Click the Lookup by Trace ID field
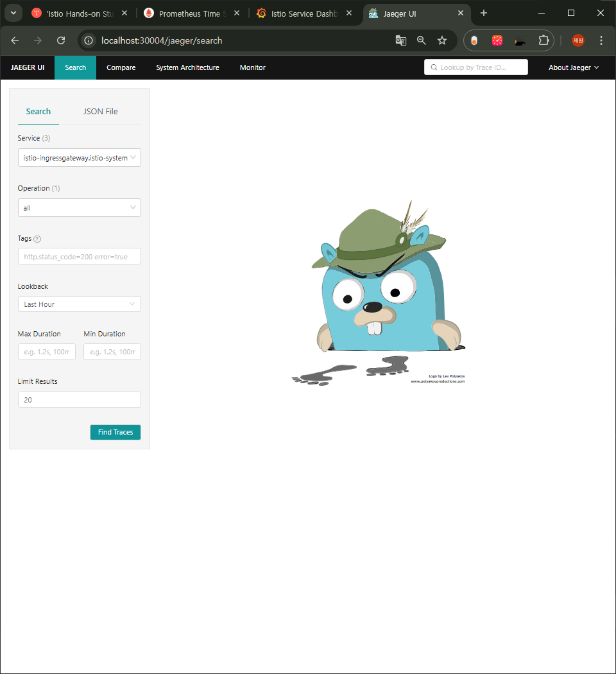This screenshot has width=616, height=674. 476,67
